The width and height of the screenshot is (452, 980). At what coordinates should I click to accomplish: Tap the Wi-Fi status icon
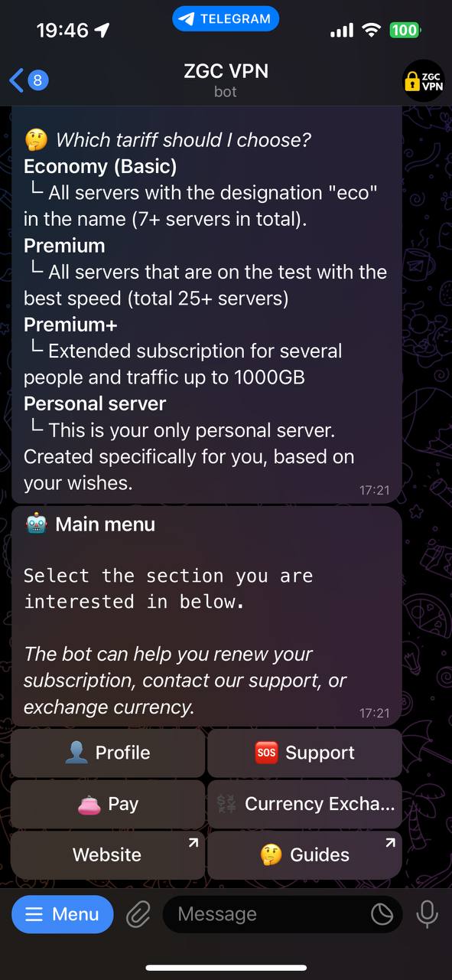point(372,31)
